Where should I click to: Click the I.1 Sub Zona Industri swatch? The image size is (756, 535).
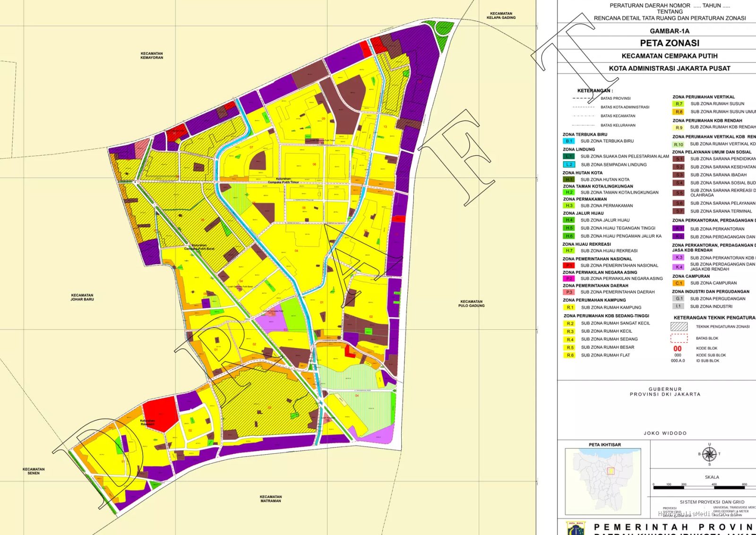click(679, 306)
